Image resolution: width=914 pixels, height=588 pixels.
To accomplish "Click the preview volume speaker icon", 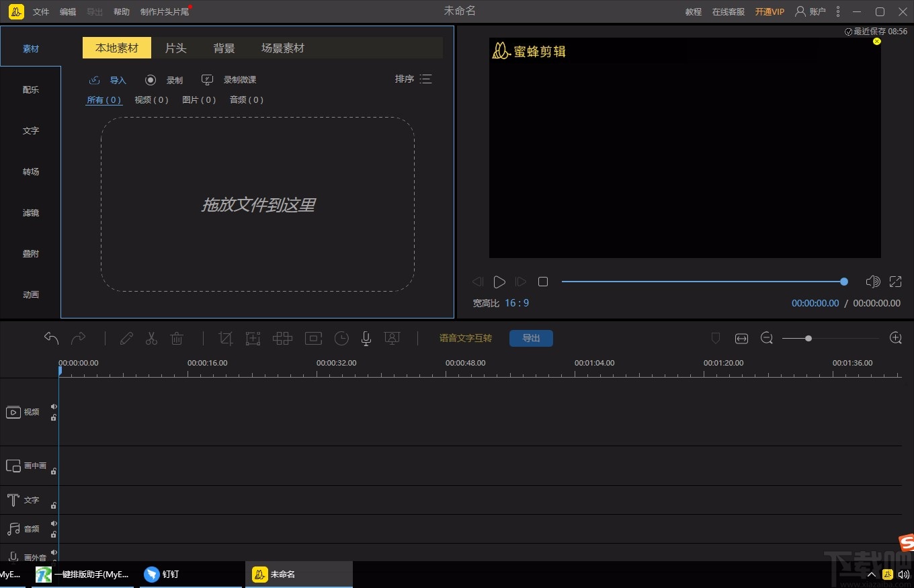I will click(x=872, y=282).
